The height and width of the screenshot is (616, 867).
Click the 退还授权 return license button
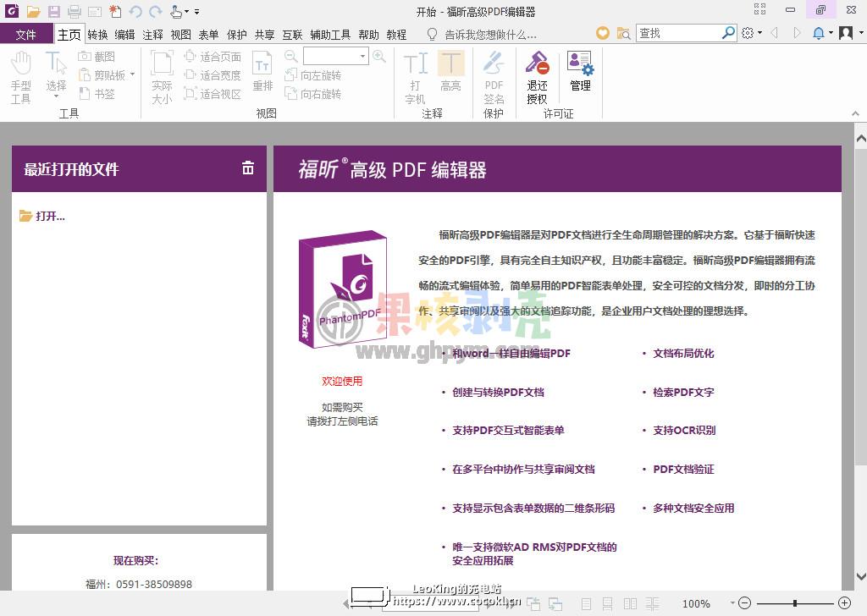537,77
